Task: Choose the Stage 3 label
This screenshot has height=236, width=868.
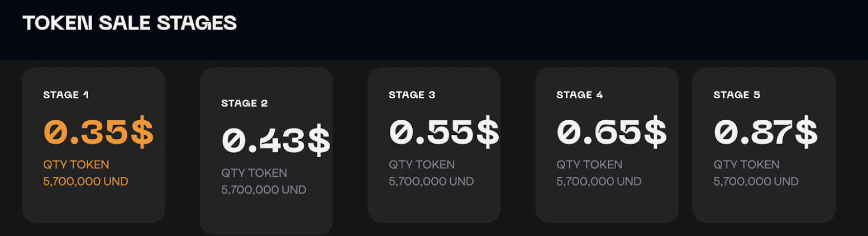Action: [412, 95]
